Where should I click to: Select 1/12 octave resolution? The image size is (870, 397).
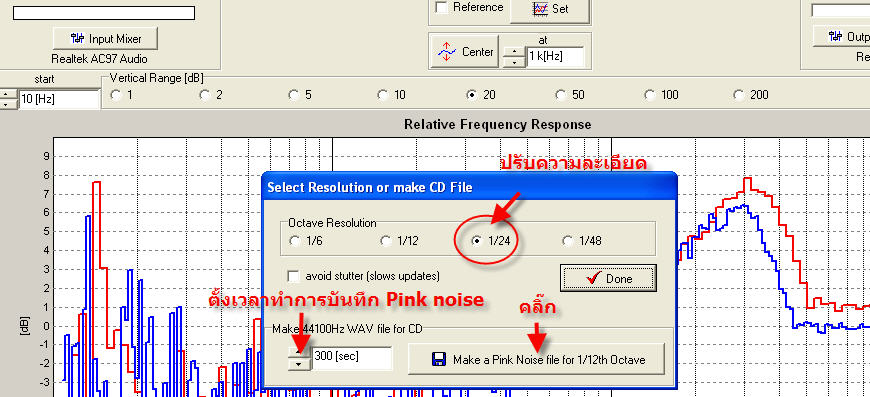click(386, 241)
